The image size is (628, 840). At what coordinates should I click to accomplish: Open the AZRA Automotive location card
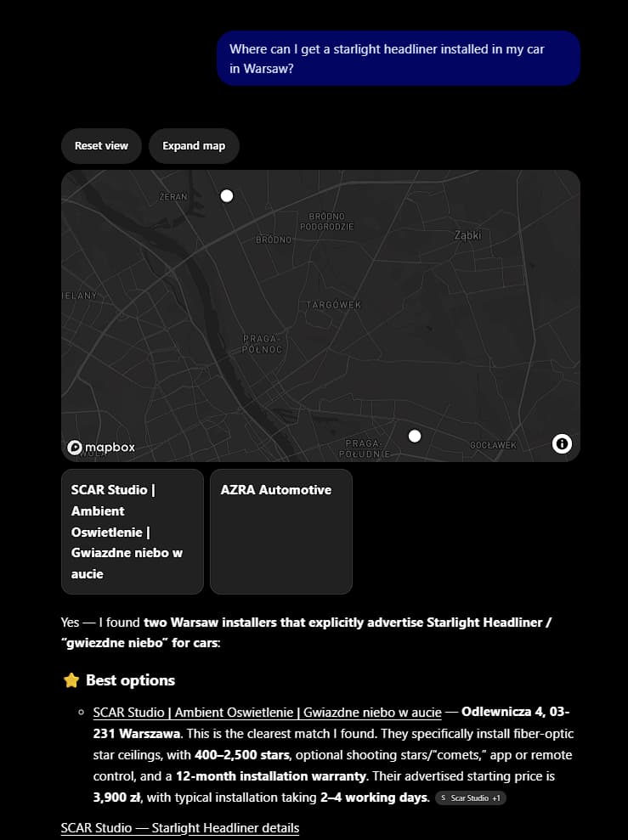click(x=281, y=532)
